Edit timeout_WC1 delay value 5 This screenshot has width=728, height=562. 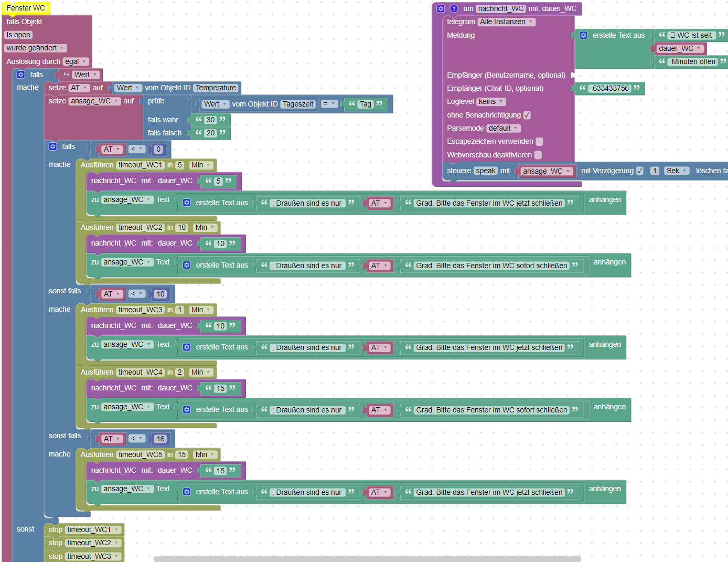(x=179, y=165)
